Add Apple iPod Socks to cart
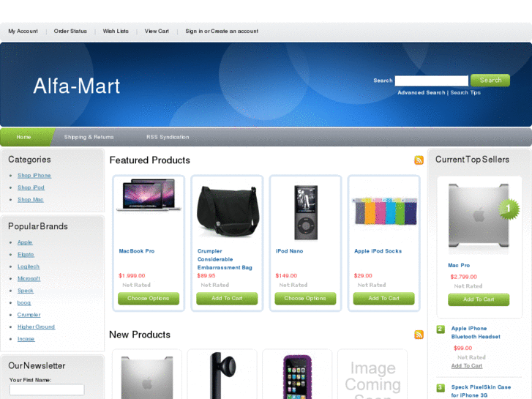This screenshot has height=399, width=532. click(x=383, y=298)
